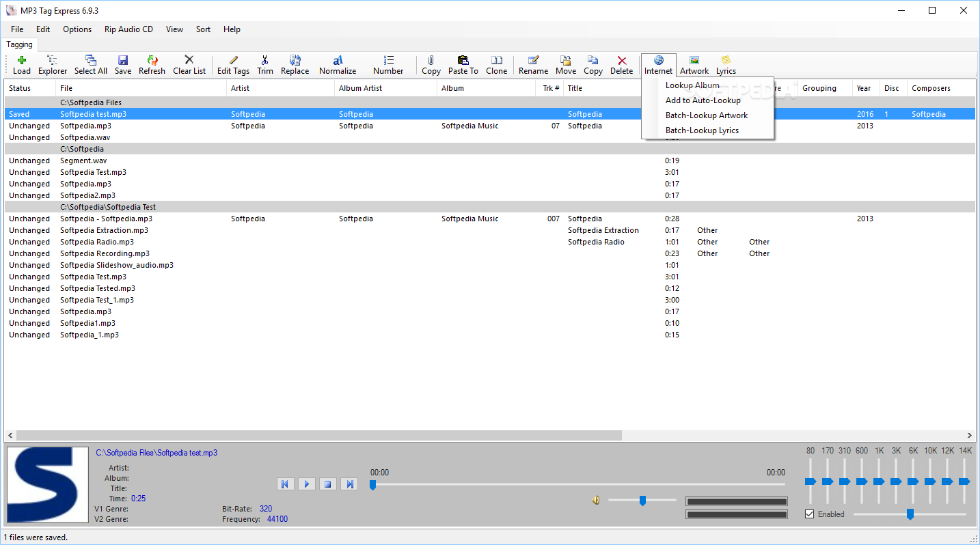
Task: Play the selected track
Action: [x=306, y=484]
